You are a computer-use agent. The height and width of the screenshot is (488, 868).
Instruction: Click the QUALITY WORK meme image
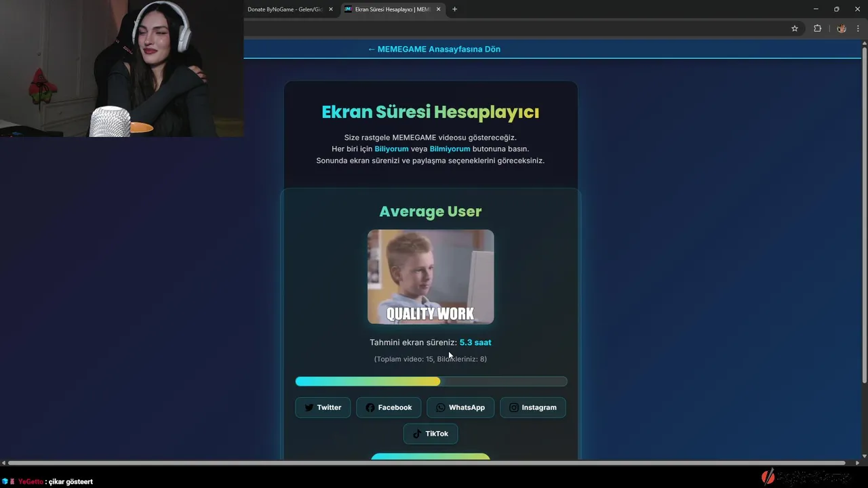click(431, 277)
